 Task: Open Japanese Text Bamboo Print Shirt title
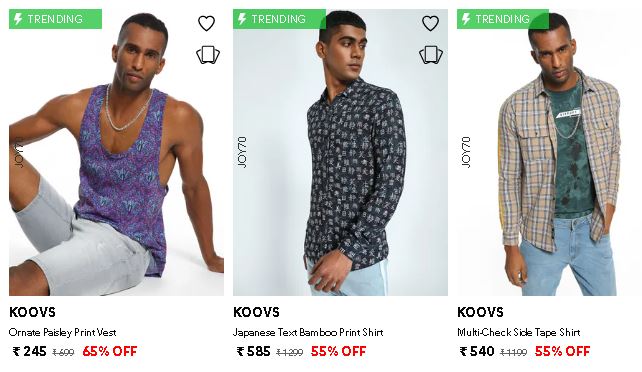(x=308, y=332)
